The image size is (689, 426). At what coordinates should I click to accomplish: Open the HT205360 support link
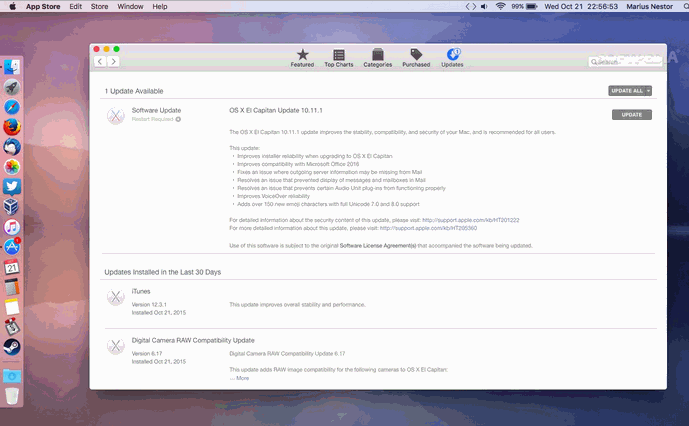tap(428, 228)
